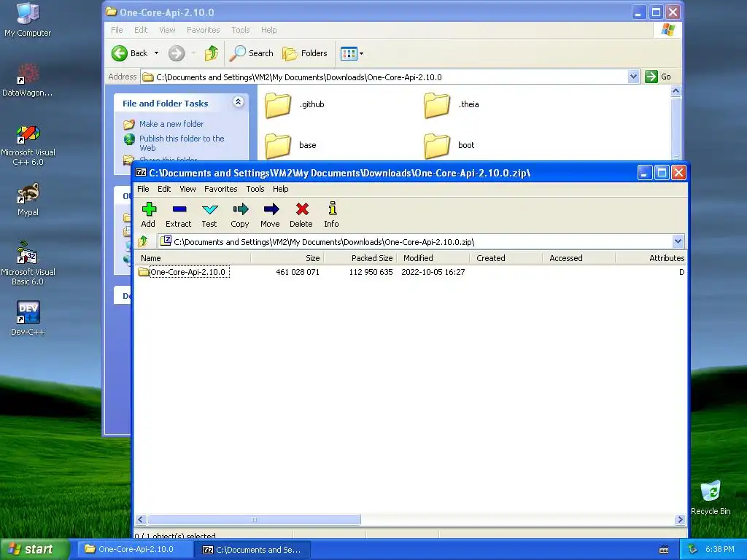This screenshot has height=560, width=747.
Task: Collapse the File and Folder Tasks panel
Action: click(x=239, y=101)
